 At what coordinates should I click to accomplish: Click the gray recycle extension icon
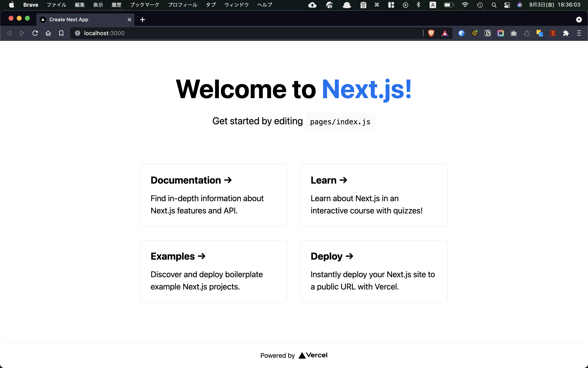click(x=527, y=33)
